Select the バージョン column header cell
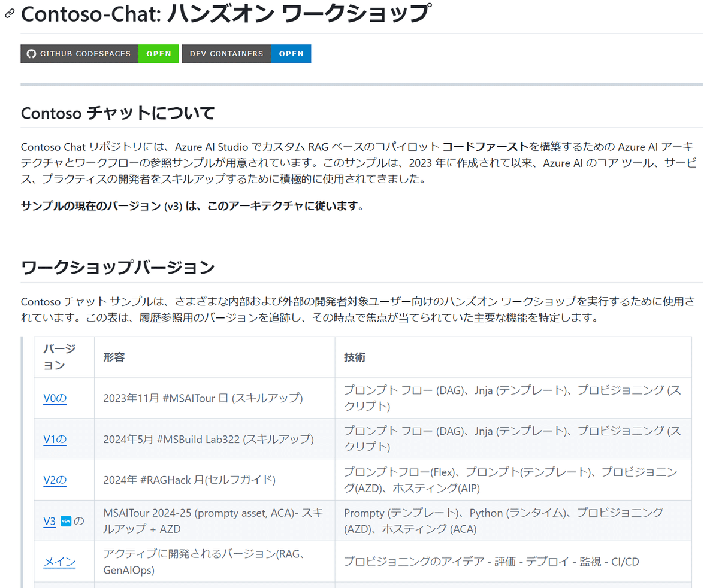This screenshot has height=588, width=719. point(57,356)
